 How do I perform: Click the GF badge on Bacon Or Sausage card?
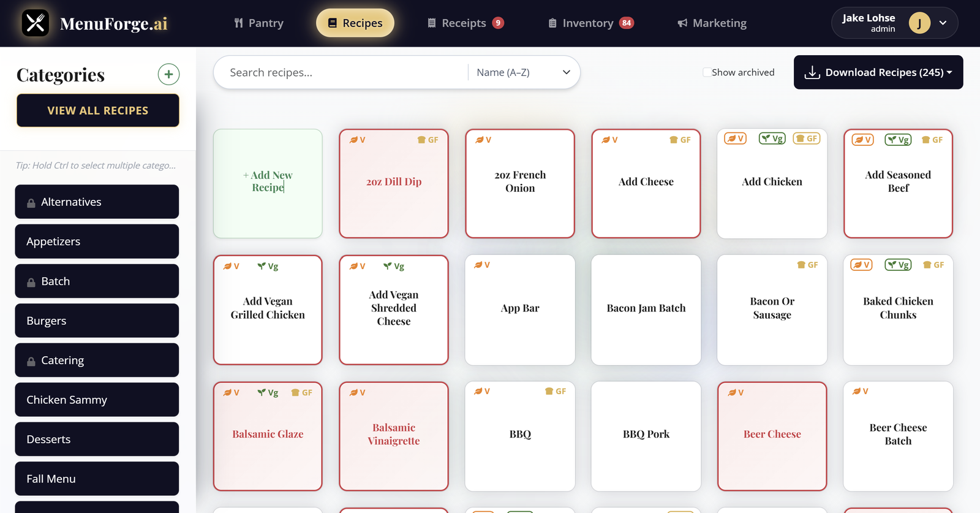808,265
